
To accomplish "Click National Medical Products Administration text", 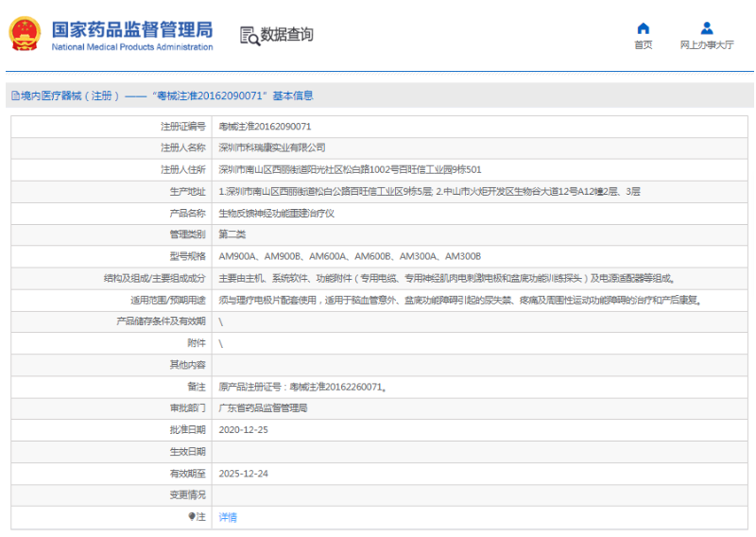I will (132, 47).
